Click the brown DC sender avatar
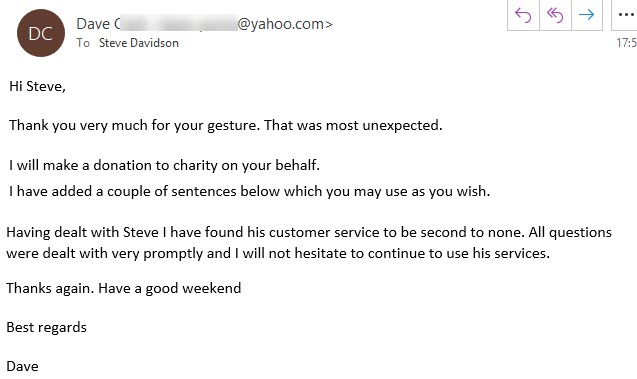Viewport: 637px width, 379px height. coord(41,33)
